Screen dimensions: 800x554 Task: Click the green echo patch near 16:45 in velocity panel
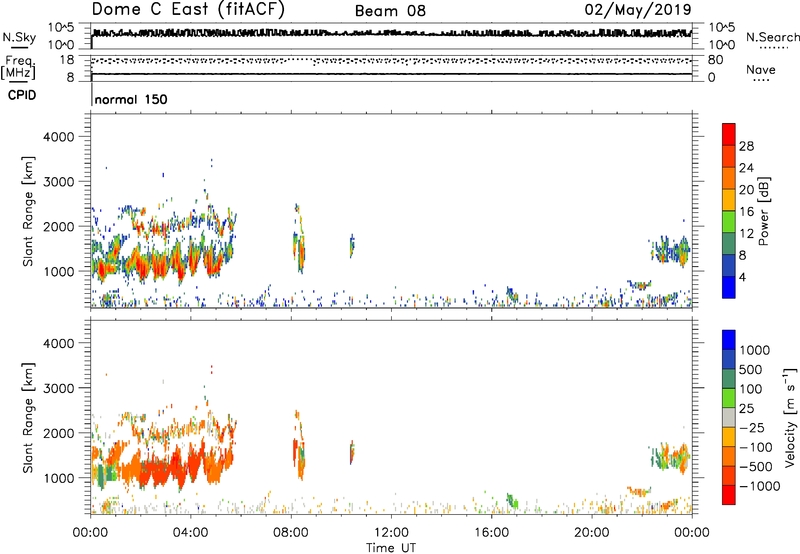pyautogui.click(x=512, y=500)
